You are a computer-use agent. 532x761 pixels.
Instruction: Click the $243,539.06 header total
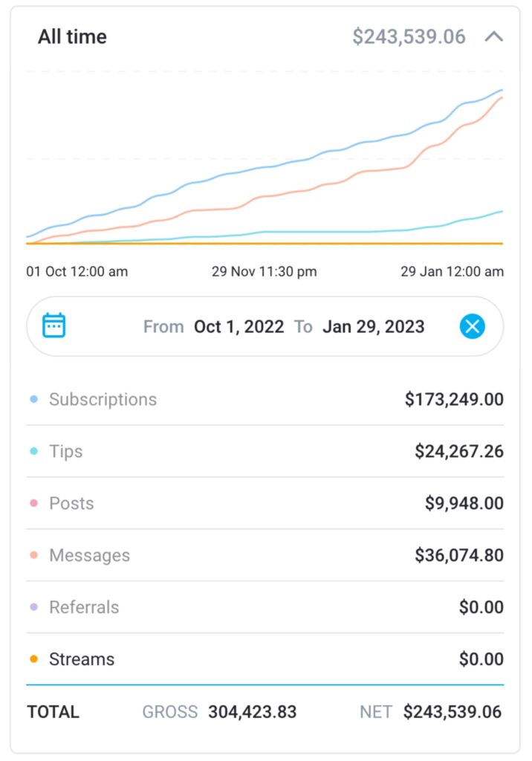pos(409,36)
